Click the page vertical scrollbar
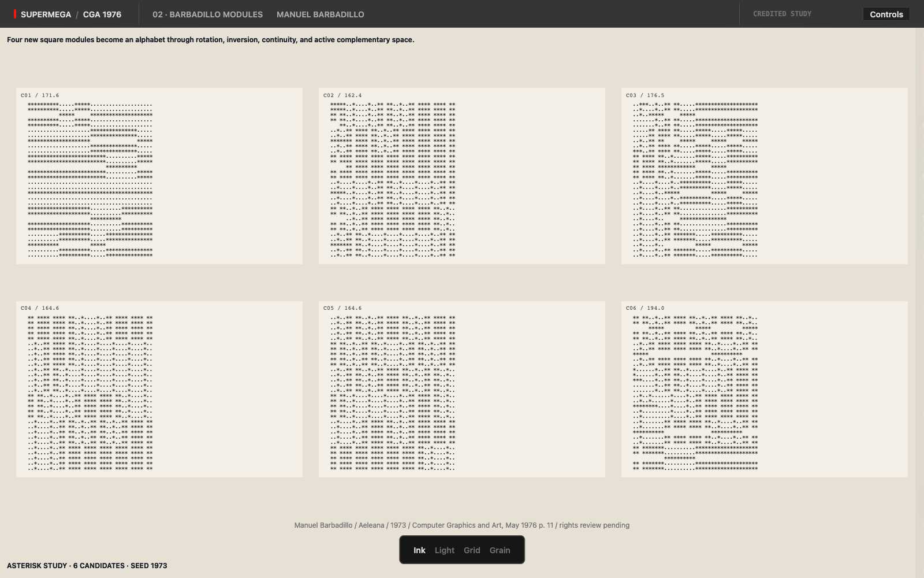Viewport: 924px width, 578px height. click(x=920, y=303)
